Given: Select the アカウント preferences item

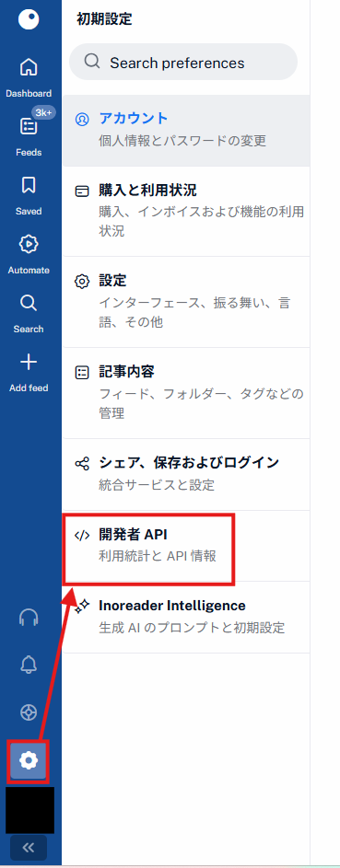Looking at the screenshot, I should point(187,130).
